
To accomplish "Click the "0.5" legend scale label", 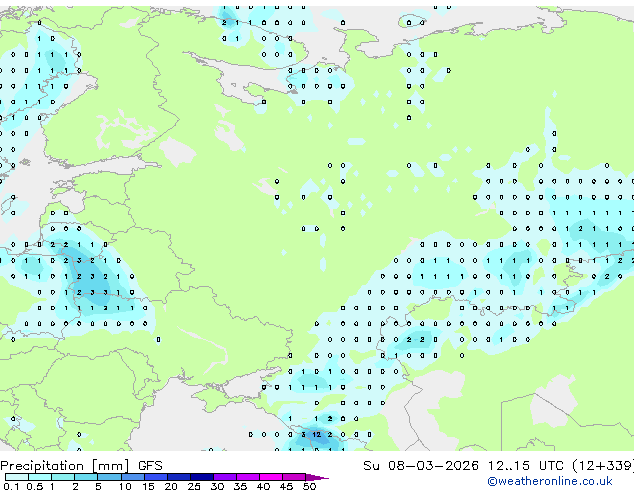I will click(35, 486).
